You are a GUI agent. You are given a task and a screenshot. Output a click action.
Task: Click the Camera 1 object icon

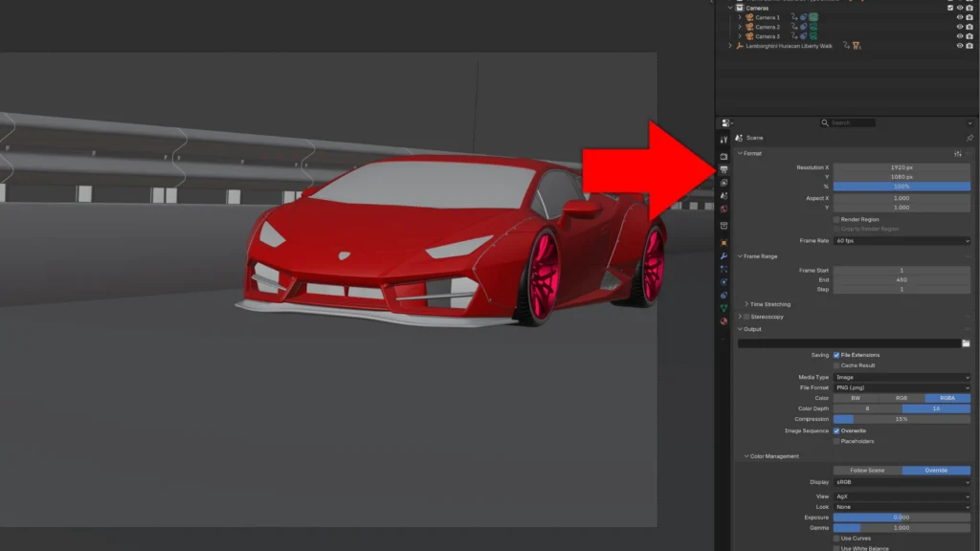point(749,17)
